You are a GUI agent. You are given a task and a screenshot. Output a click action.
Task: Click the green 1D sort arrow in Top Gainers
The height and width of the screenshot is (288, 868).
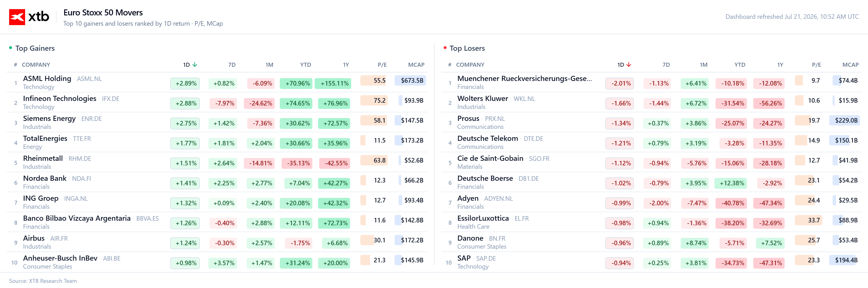click(195, 65)
